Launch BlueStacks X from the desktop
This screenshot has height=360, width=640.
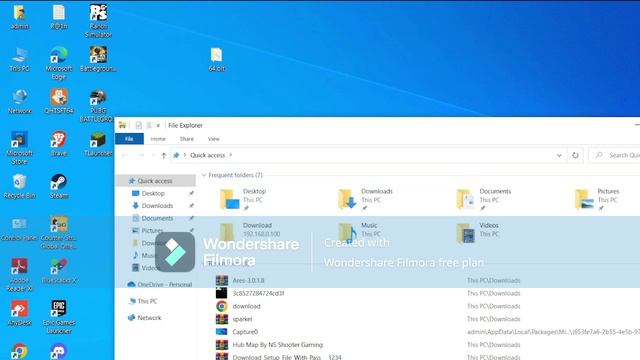(x=59, y=271)
